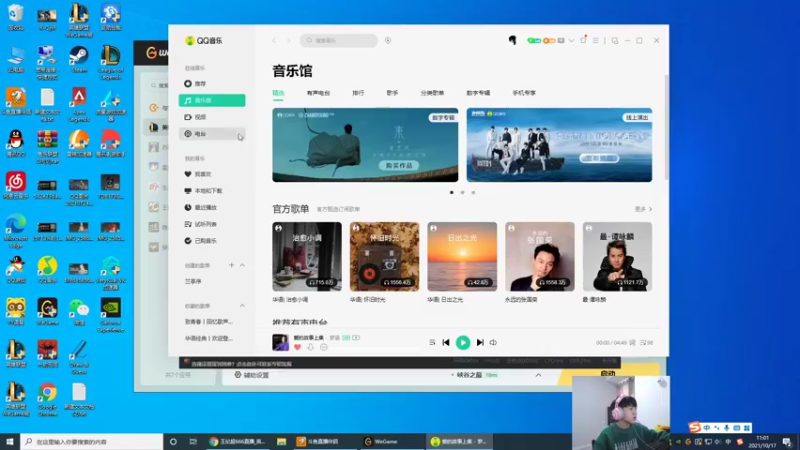Click the QQ Music search box

pos(339,40)
